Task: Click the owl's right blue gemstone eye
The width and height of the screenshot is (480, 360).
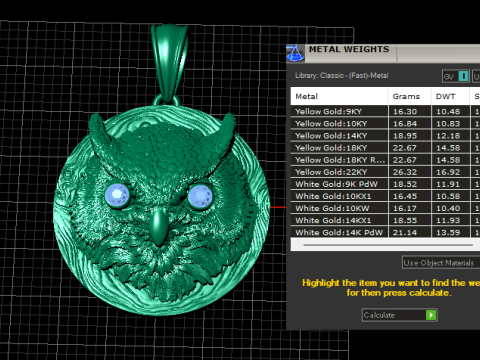Action: tap(200, 196)
